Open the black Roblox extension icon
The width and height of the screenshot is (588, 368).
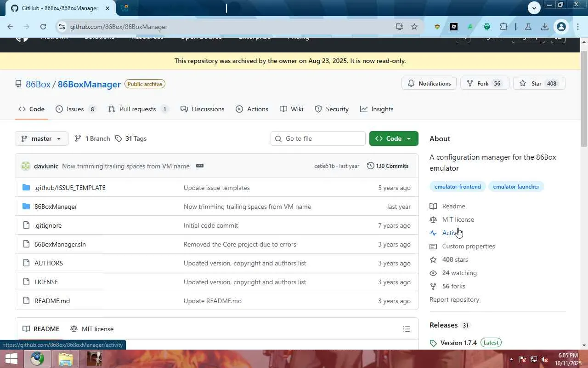pos(453,27)
